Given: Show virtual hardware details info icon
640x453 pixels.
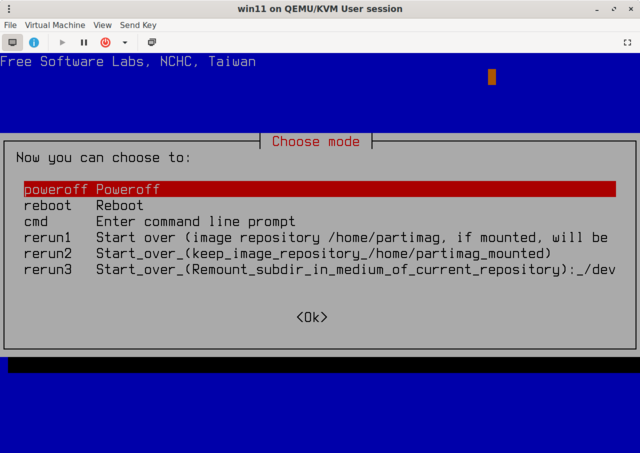Looking at the screenshot, I should point(34,42).
